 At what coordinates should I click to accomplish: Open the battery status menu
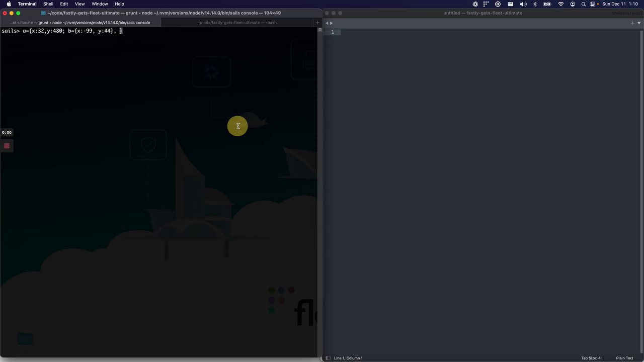point(547,4)
